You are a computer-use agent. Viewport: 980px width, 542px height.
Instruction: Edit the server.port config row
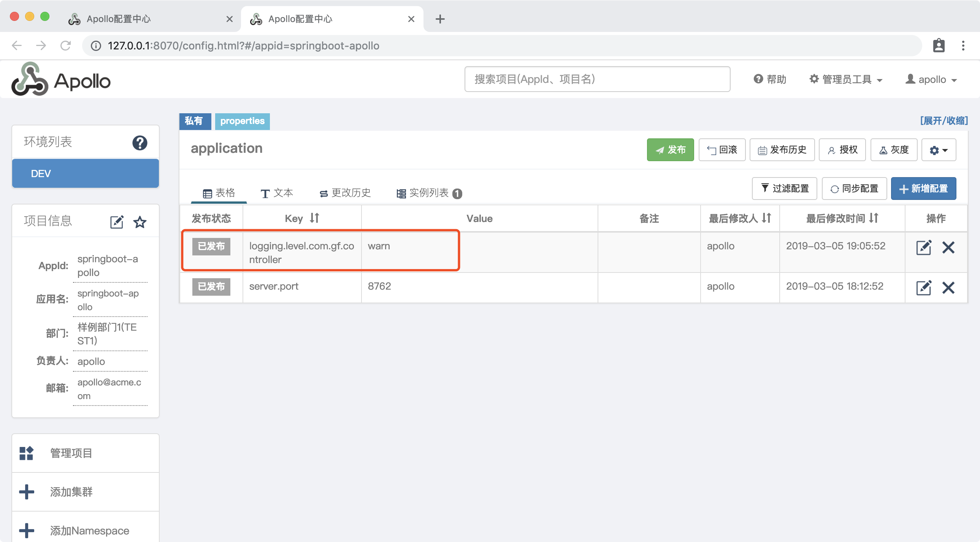tap(923, 288)
